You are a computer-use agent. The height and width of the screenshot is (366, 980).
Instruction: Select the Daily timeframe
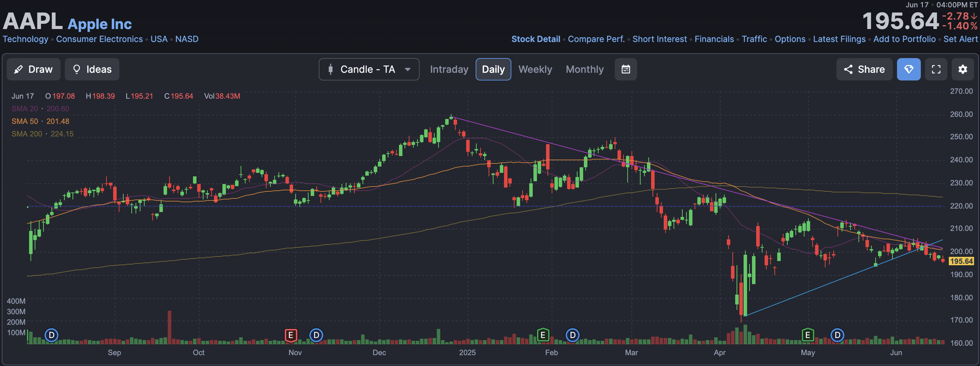(x=493, y=69)
